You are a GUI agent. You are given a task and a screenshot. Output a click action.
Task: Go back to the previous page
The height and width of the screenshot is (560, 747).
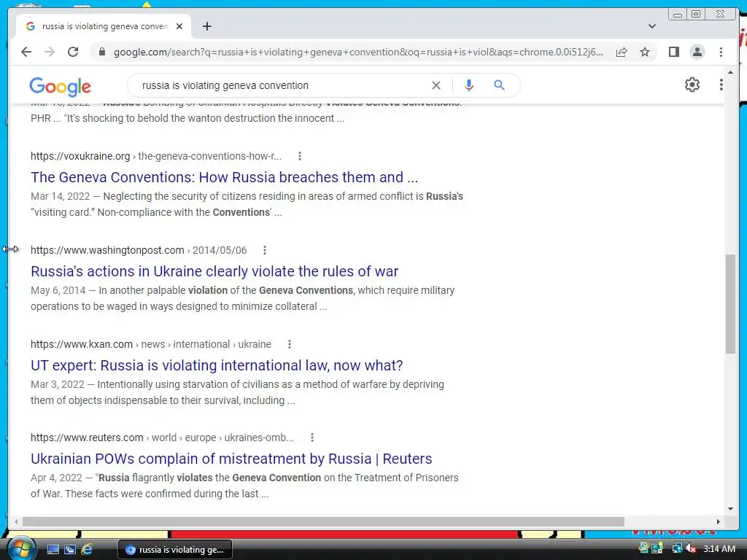coord(26,52)
